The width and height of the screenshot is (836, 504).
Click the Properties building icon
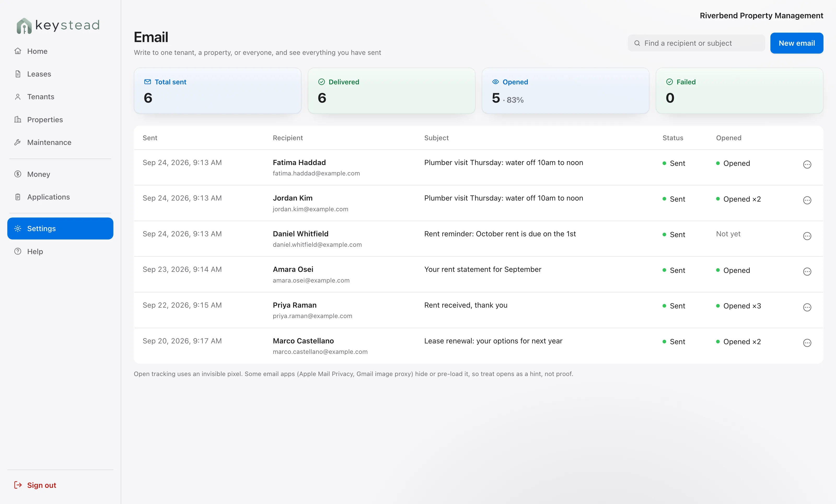point(18,119)
